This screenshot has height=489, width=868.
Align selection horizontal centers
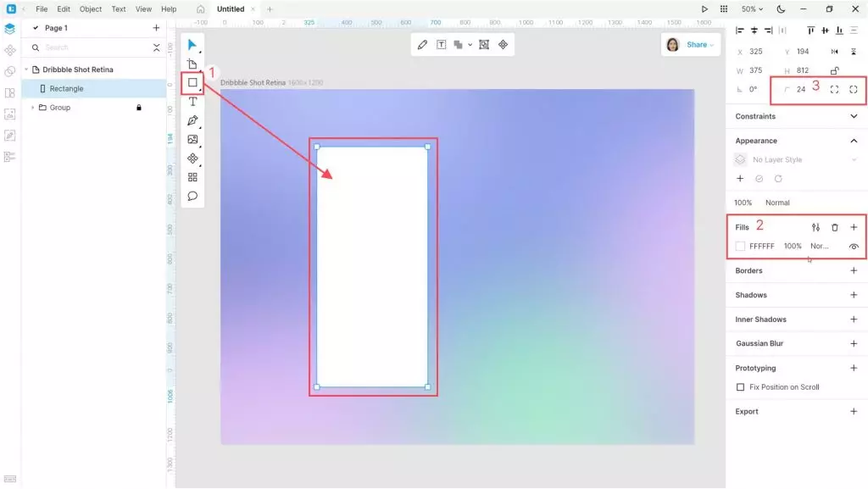coord(754,31)
